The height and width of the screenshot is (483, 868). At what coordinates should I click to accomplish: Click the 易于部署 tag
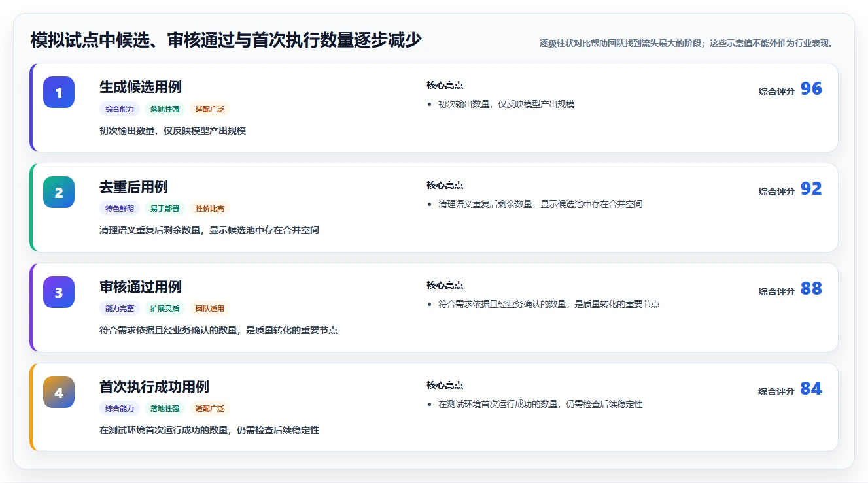click(165, 209)
